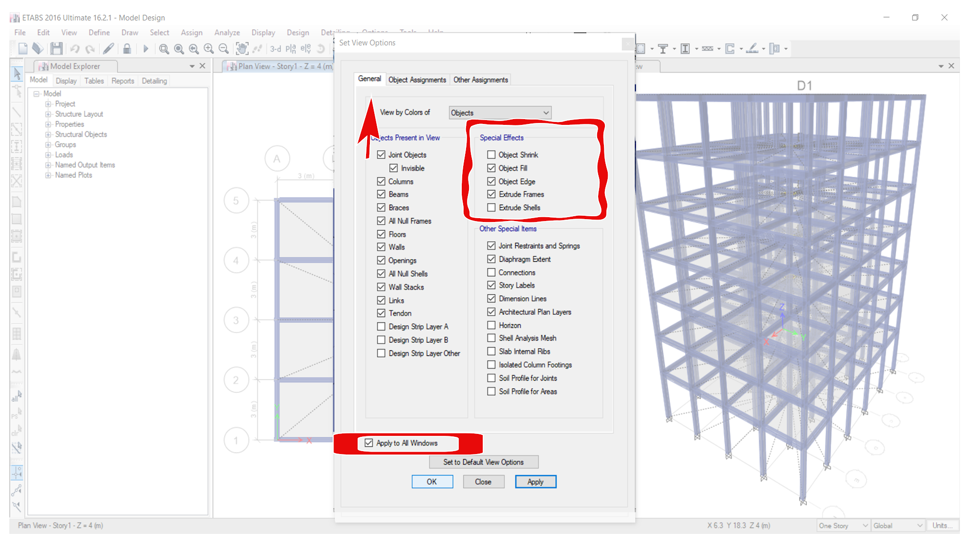The width and height of the screenshot is (980, 543).
Task: Uncheck the Object Shrink option
Action: [491, 155]
